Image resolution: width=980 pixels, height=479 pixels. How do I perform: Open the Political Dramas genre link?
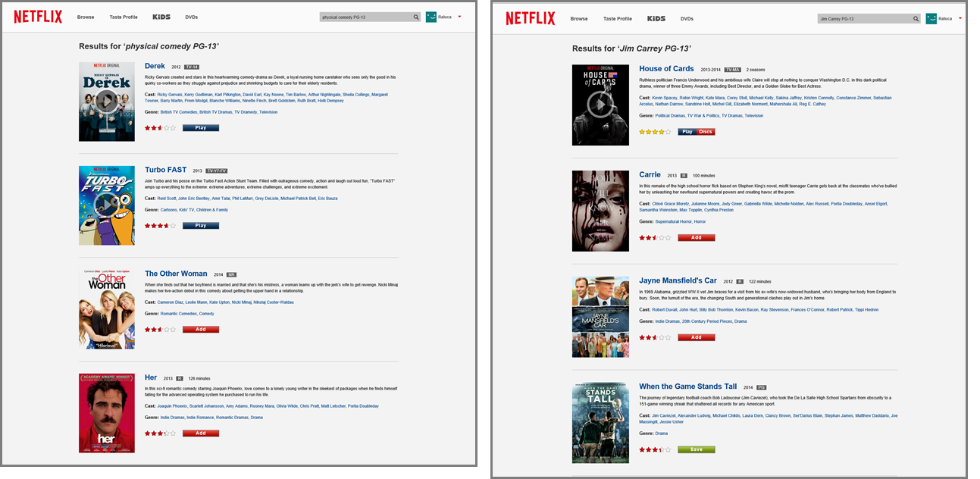pyautogui.click(x=670, y=116)
